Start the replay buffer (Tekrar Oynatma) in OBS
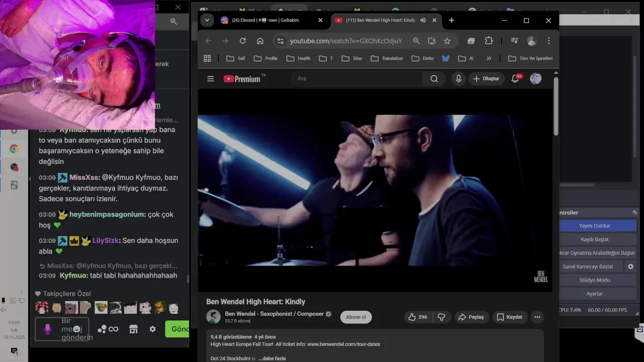 click(597, 253)
